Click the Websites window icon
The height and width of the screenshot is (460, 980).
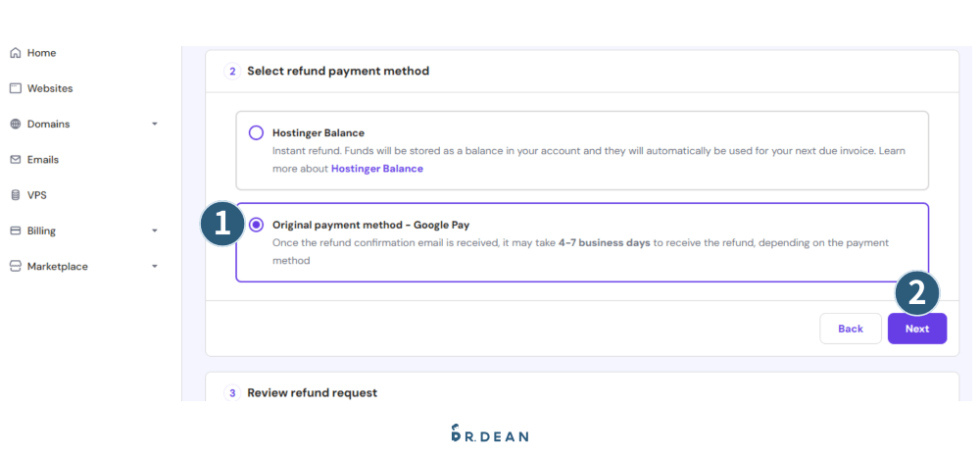pos(15,88)
